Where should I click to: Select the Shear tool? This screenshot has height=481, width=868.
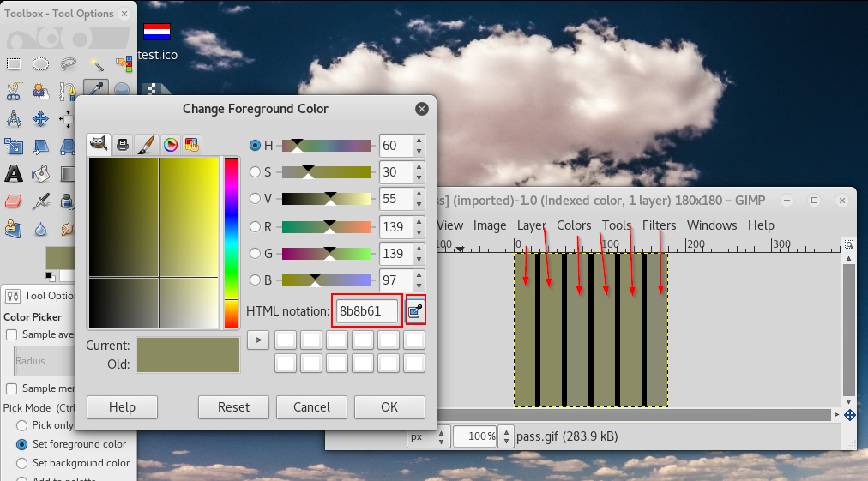40,146
